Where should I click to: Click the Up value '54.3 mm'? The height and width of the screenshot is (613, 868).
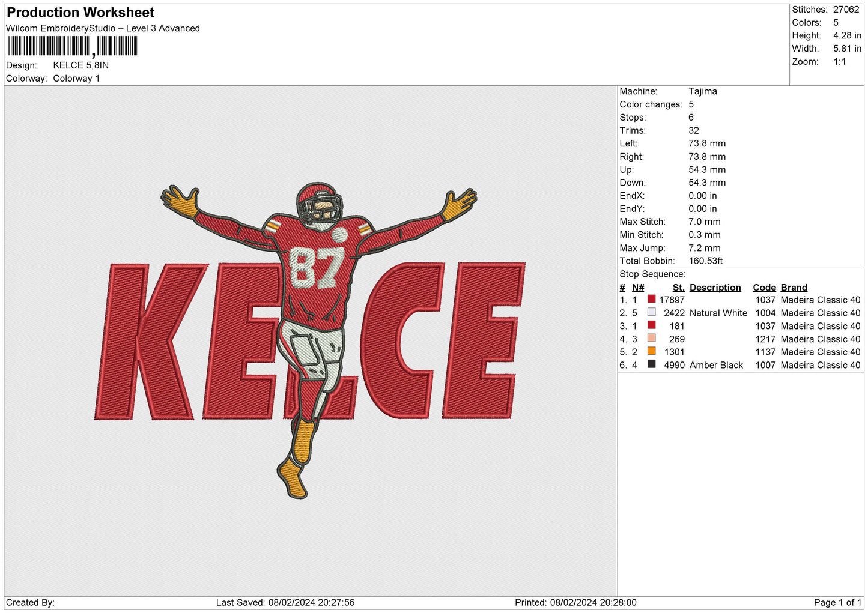707,170
